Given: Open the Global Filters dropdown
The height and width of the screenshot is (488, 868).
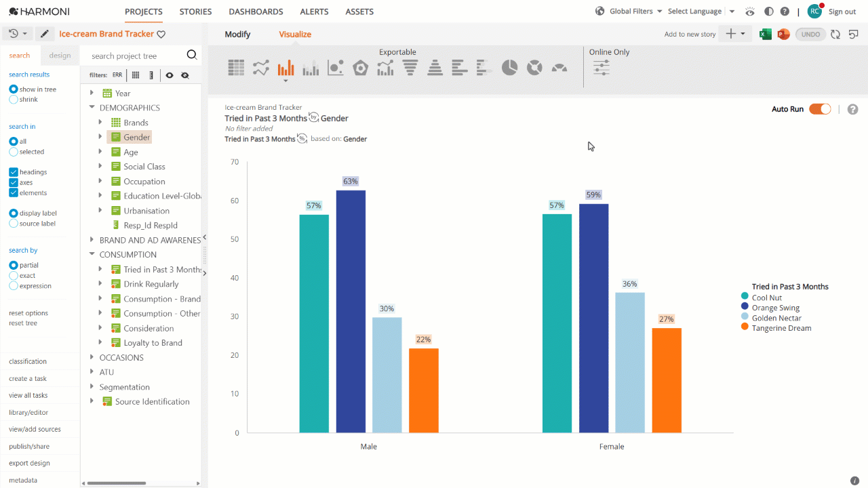Looking at the screenshot, I should click(630, 12).
